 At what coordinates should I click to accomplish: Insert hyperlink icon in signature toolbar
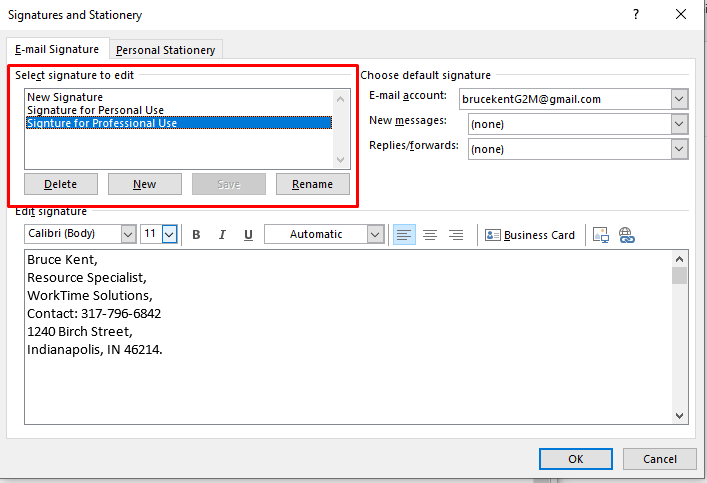626,235
